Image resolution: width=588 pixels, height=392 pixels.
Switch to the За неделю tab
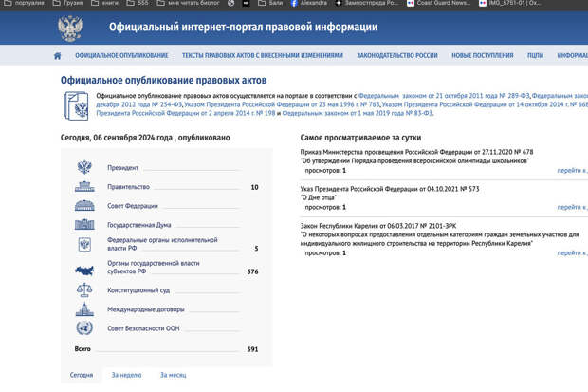(127, 375)
